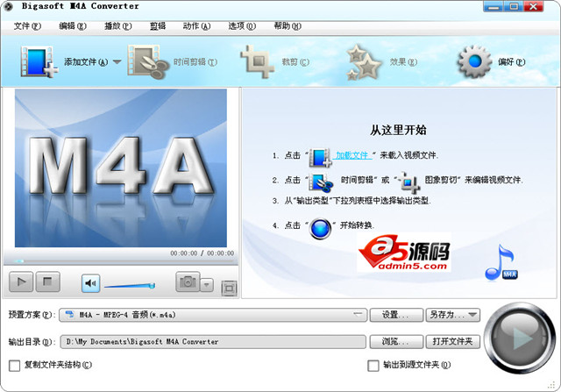This screenshot has width=561, height=392.
Task: Click the Stop button under the preview
Action: pyautogui.click(x=47, y=282)
